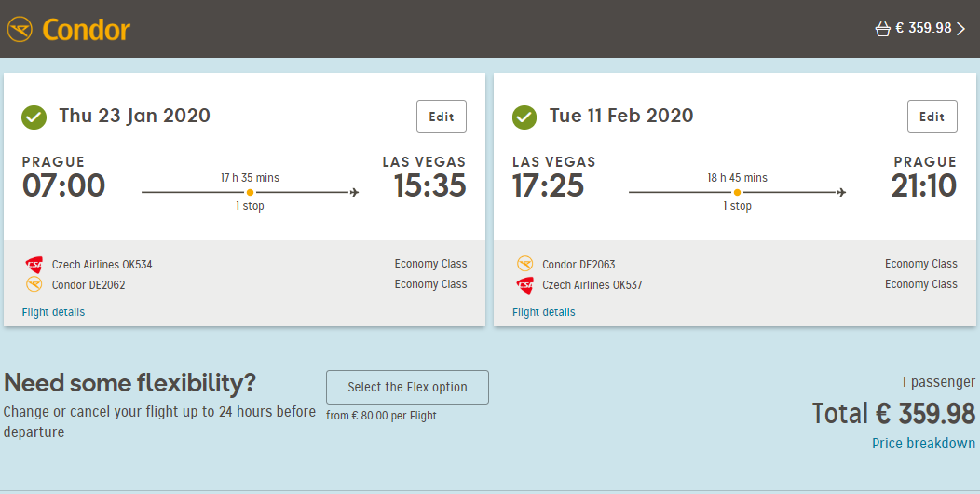Screen dimensions: 980x494
Task: Click the green checkmark beside Thu 23 Jan 2020
Action: coord(34,117)
